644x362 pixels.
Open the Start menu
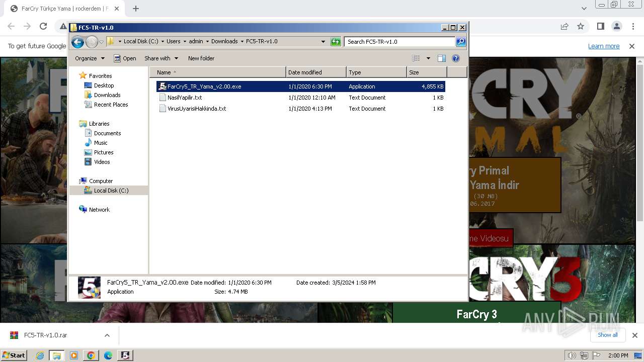click(x=14, y=355)
